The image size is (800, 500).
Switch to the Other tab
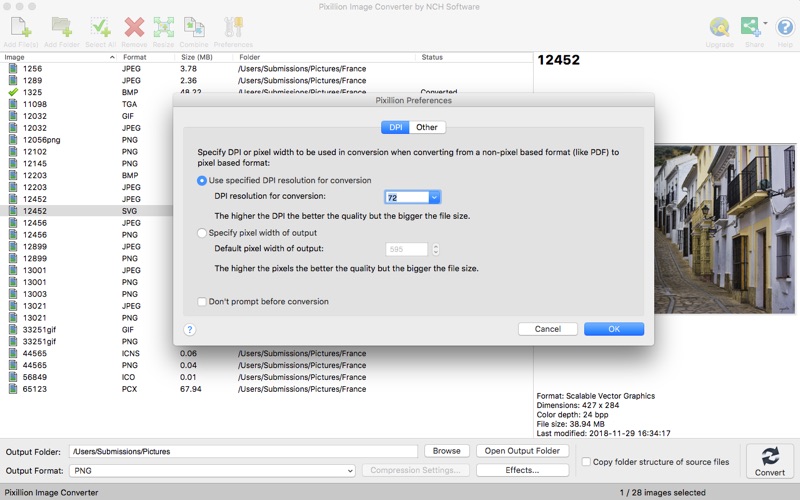point(427,127)
